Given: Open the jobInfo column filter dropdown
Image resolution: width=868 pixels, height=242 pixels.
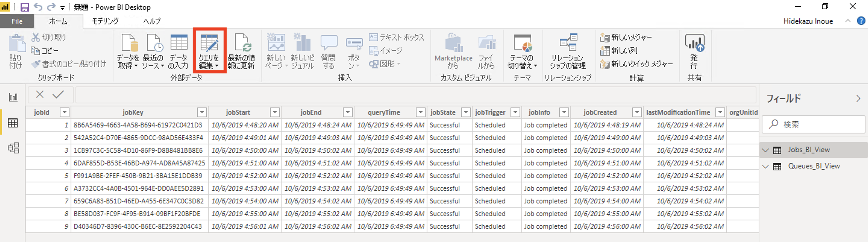Looking at the screenshot, I should click(564, 112).
